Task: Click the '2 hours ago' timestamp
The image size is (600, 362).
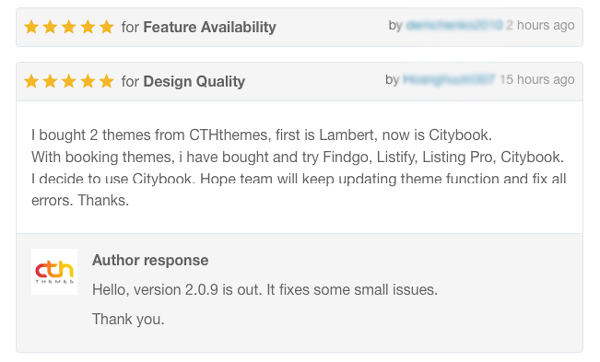Action: click(x=540, y=25)
